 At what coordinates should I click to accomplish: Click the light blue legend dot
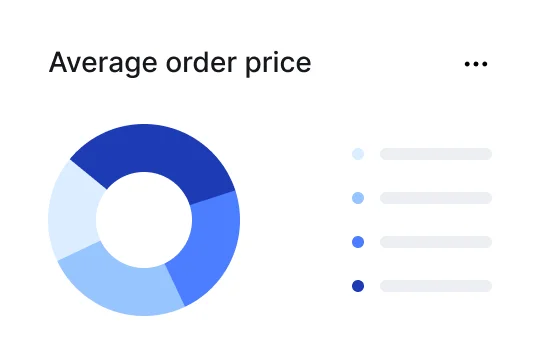click(x=358, y=198)
